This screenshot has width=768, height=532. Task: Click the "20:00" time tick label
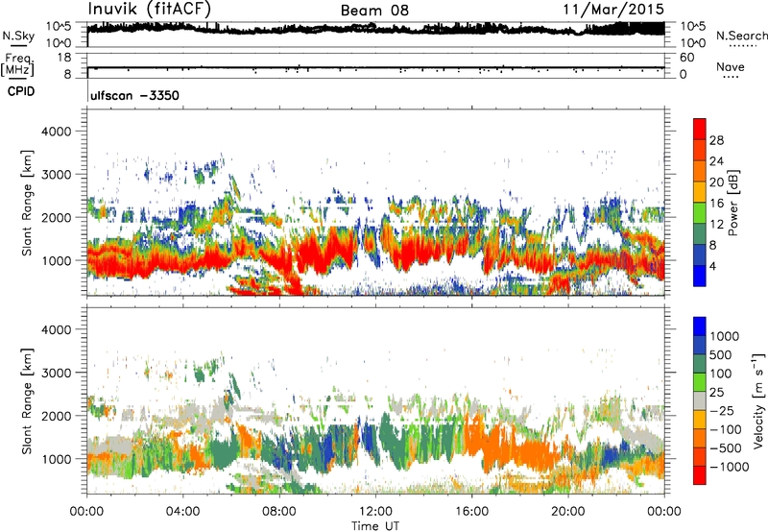pyautogui.click(x=567, y=512)
